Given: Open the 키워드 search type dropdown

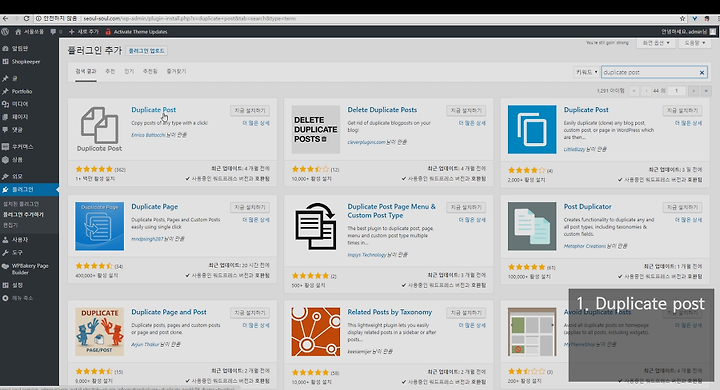Looking at the screenshot, I should [586, 72].
